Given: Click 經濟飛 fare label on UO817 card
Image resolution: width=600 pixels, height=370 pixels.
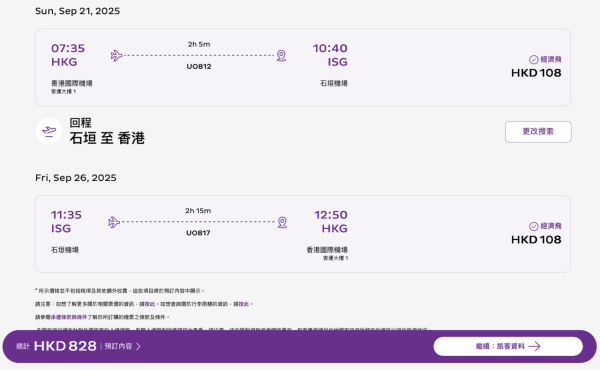Looking at the screenshot, I should [551, 226].
